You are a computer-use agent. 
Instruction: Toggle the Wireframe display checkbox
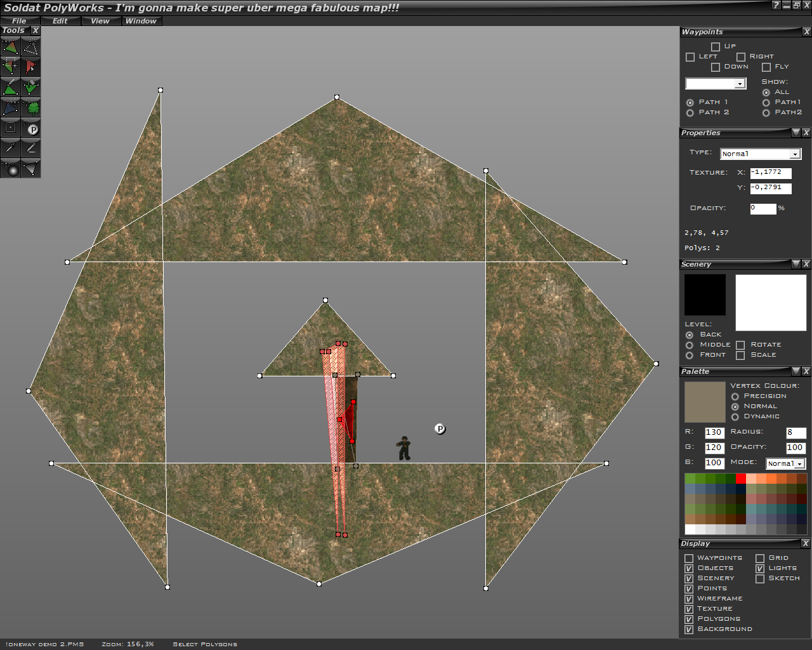click(689, 599)
